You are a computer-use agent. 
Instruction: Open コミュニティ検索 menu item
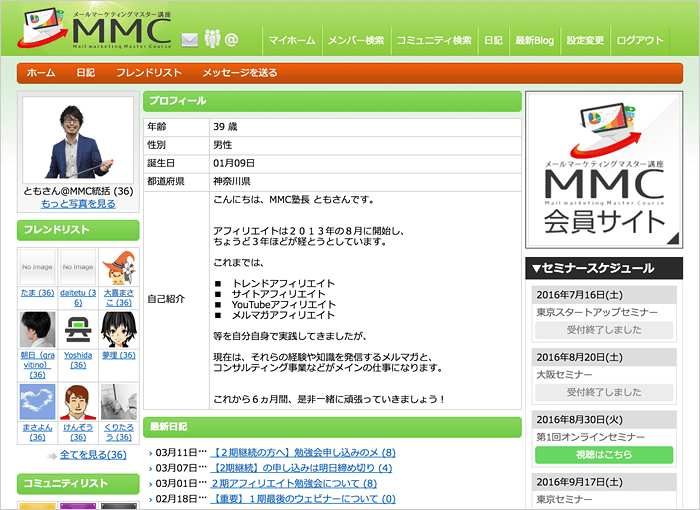[433, 41]
